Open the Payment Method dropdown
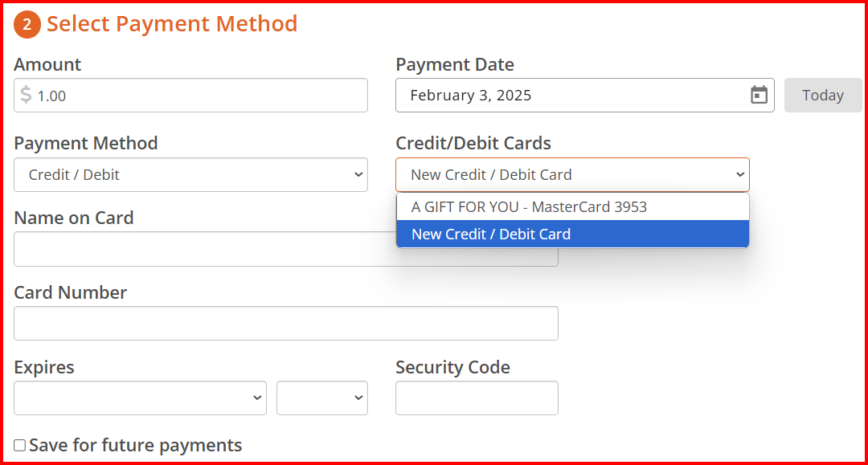Screen dimensions: 868x465 (x=191, y=175)
